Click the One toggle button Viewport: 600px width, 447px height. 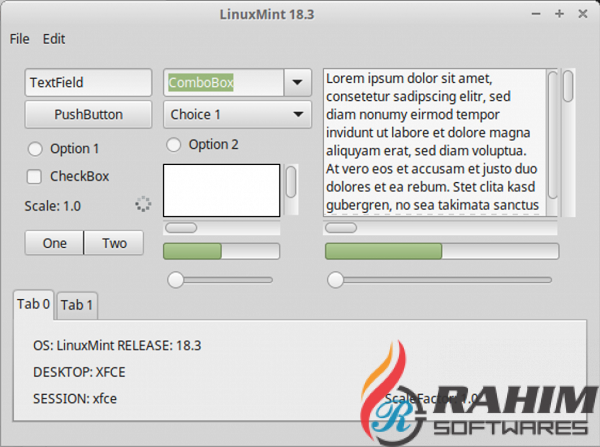click(x=54, y=243)
